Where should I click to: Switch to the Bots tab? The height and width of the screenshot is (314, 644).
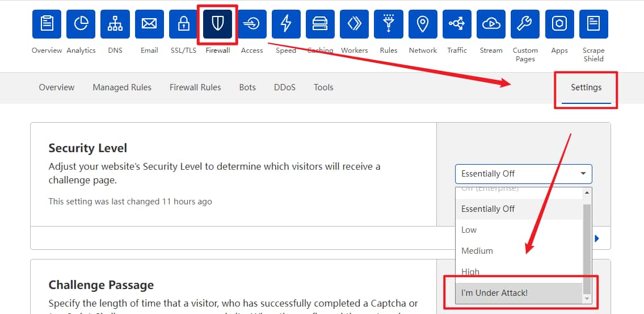coord(247,87)
